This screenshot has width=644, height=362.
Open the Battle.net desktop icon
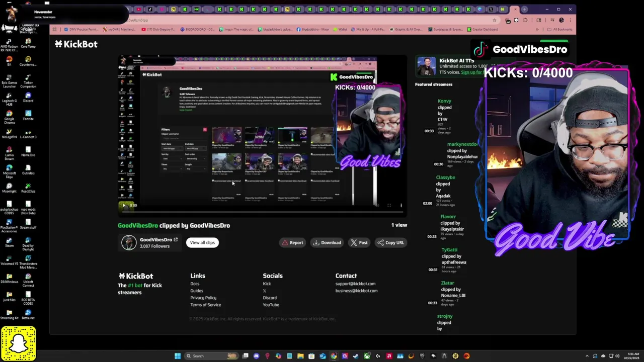coord(28,314)
